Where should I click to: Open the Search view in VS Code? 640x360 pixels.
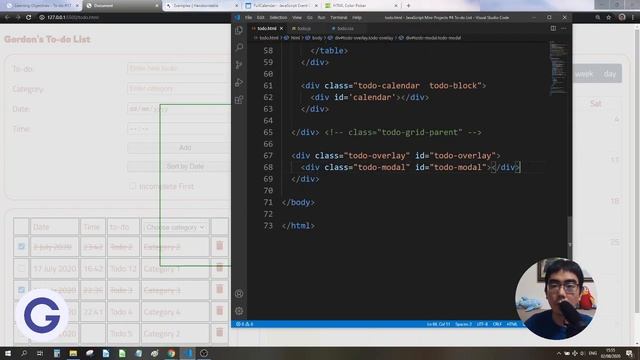click(239, 47)
